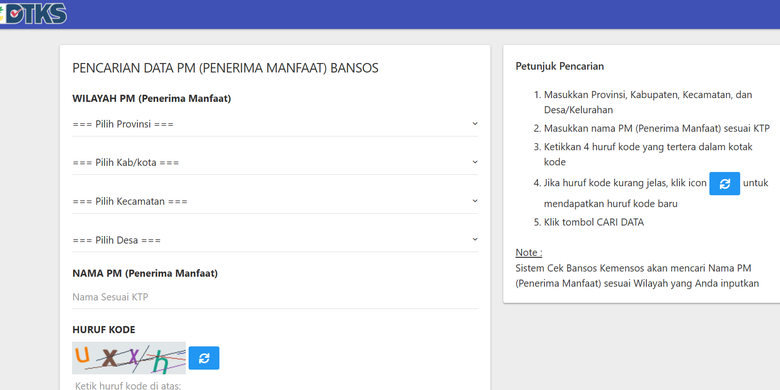Click refresh icon in search instructions panel
The image size is (780, 390).
pos(724,184)
